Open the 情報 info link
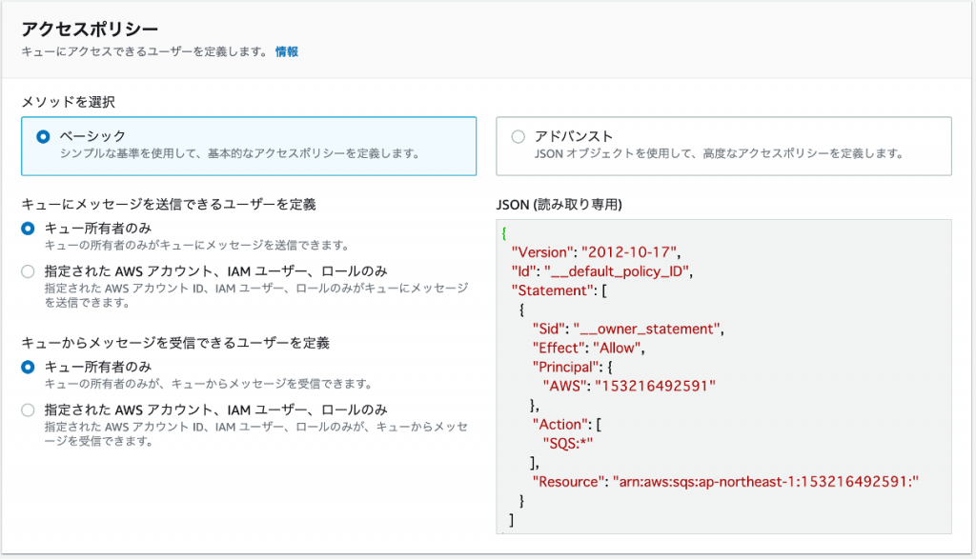976x560 pixels. [285, 52]
